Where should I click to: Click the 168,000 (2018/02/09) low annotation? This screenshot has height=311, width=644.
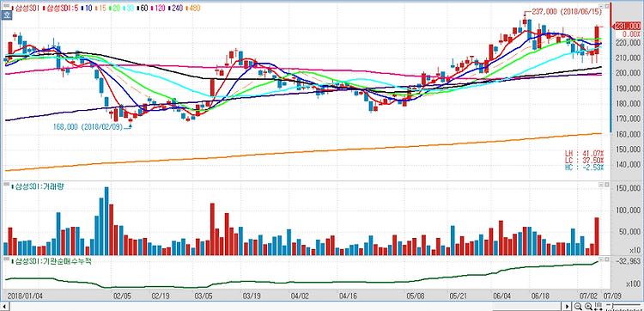click(88, 126)
